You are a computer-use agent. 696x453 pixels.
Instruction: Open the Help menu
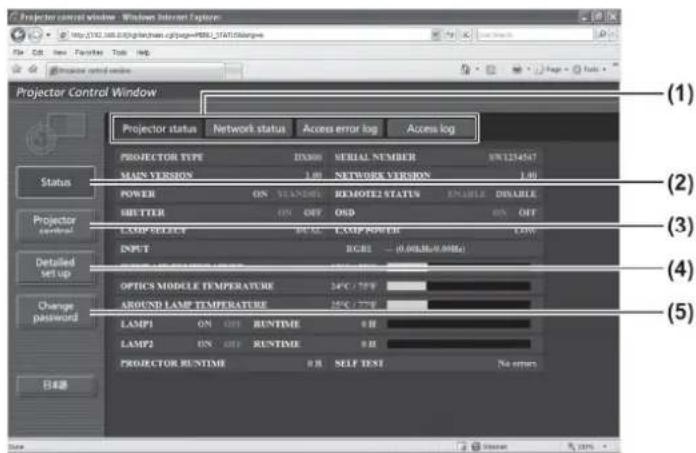(x=143, y=52)
